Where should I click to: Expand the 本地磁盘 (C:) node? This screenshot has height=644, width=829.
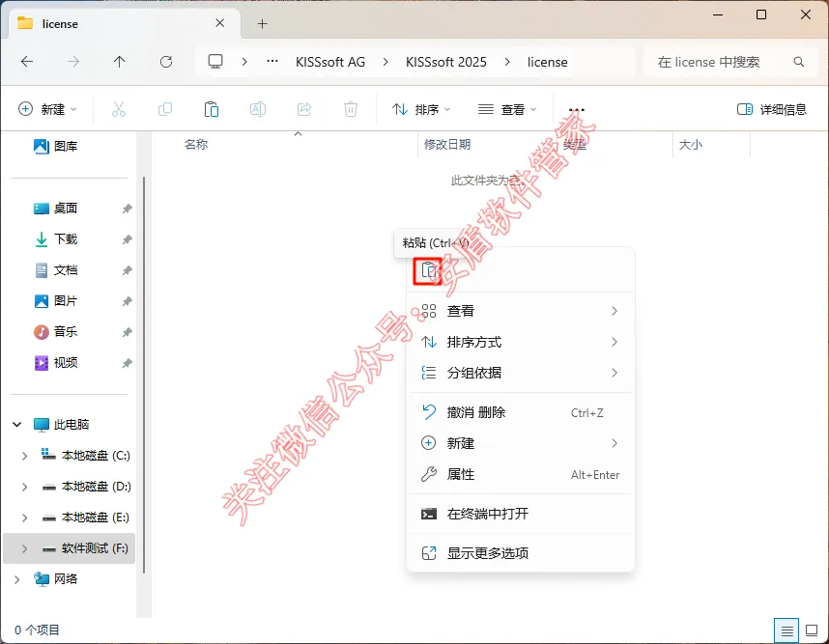[24, 456]
